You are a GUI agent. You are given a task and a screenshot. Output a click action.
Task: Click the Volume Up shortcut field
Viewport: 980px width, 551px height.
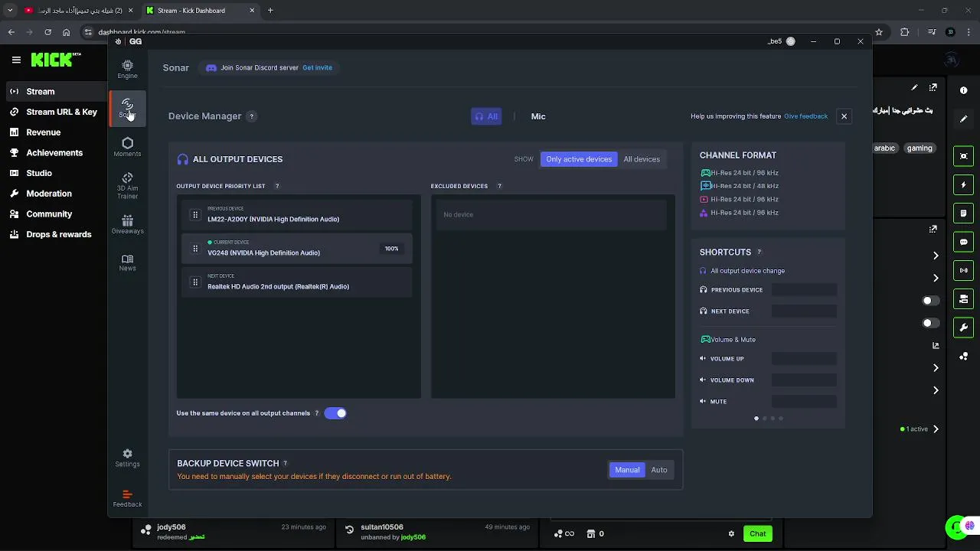point(804,359)
